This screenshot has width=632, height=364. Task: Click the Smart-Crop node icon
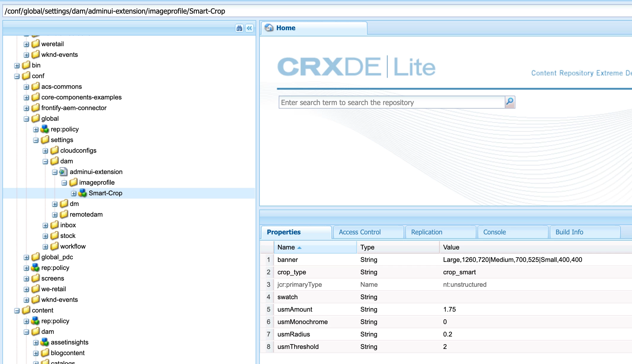point(83,193)
